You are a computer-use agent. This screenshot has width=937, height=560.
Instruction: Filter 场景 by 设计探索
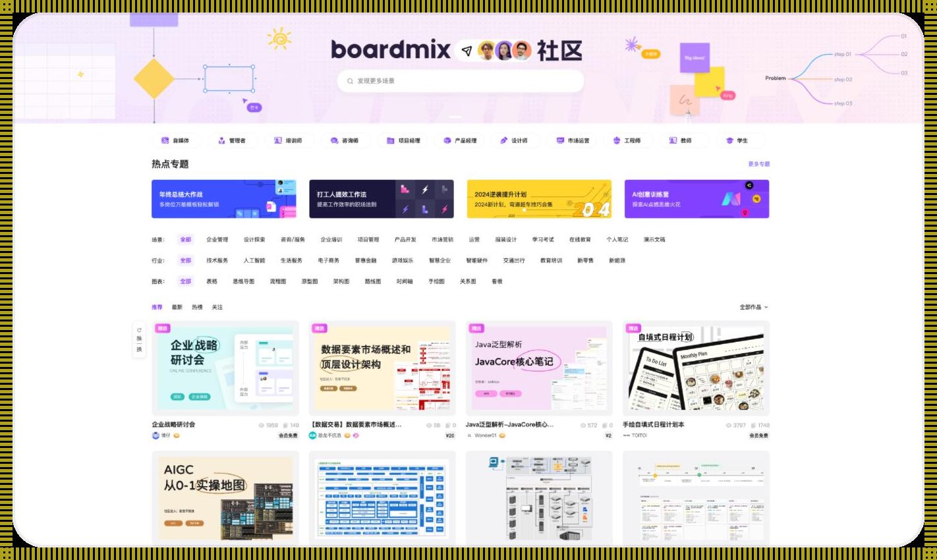(x=254, y=240)
